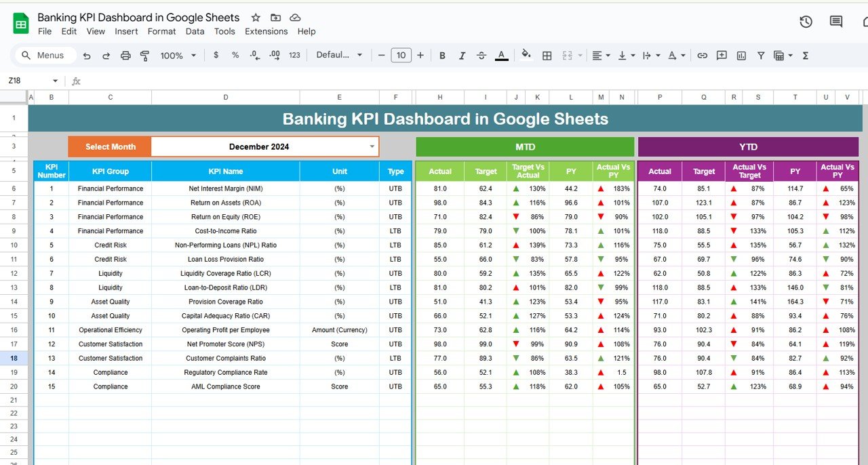This screenshot has width=868, height=465.
Task: Click the create filter funnel icon
Action: 761,56
